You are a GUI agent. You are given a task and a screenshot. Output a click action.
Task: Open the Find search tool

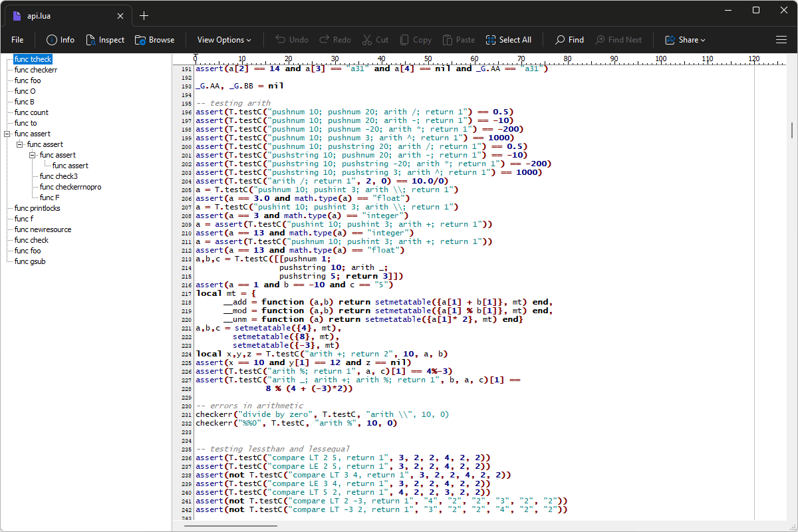click(x=569, y=40)
